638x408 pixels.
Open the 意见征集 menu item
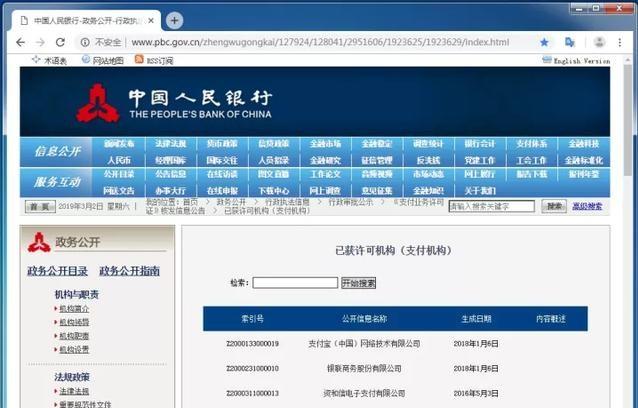[377, 190]
